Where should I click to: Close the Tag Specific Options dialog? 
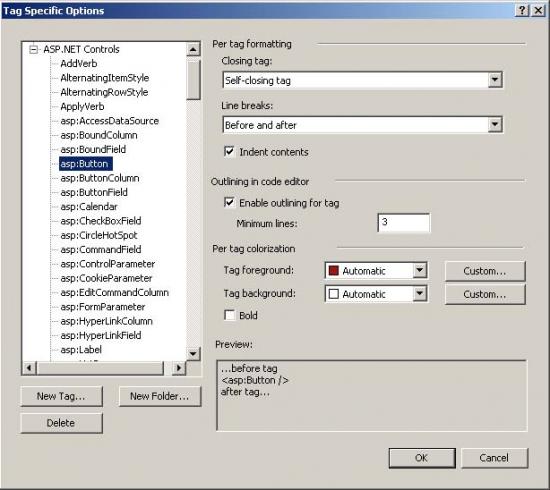point(538,11)
